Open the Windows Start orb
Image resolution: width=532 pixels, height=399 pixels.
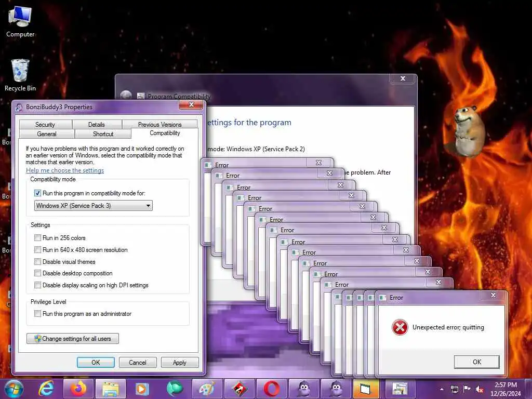click(x=14, y=389)
